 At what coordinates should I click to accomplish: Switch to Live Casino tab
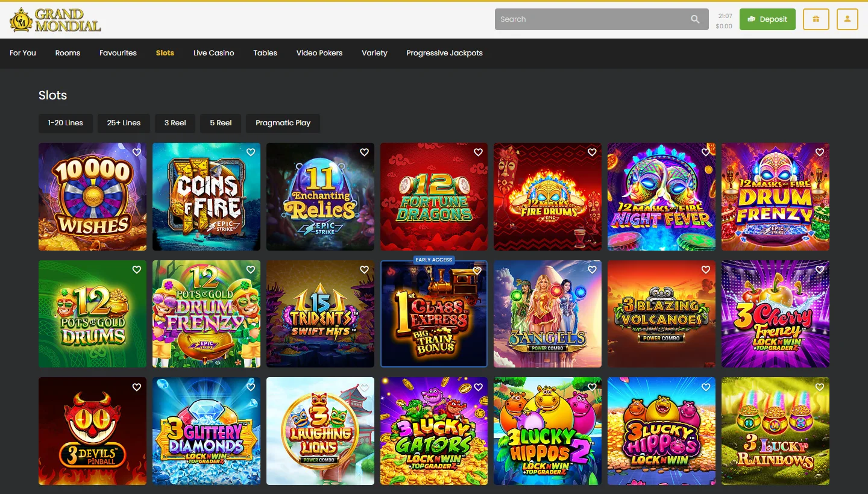tap(214, 53)
